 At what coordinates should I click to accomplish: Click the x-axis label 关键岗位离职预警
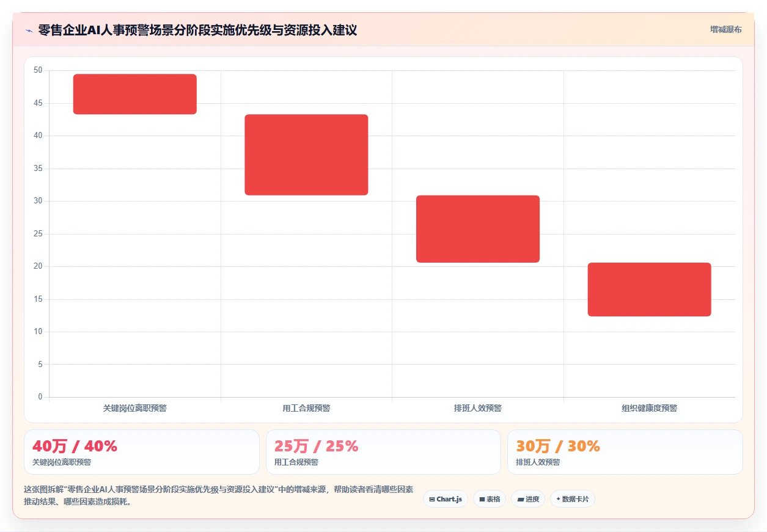[135, 408]
